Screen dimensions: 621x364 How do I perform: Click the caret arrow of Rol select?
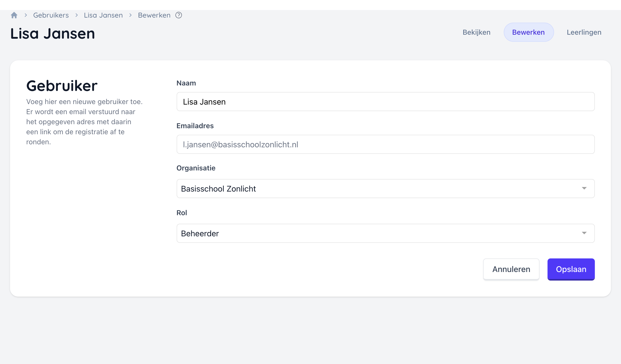pos(584,233)
